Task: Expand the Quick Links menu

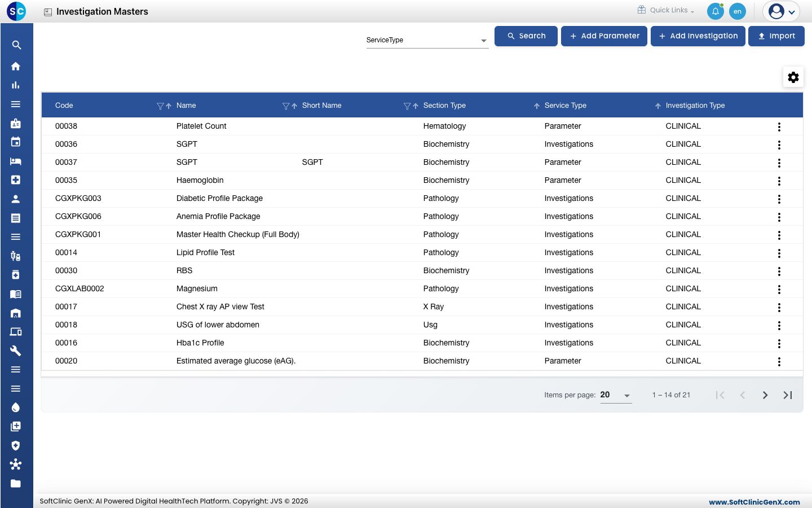Action: tap(666, 10)
